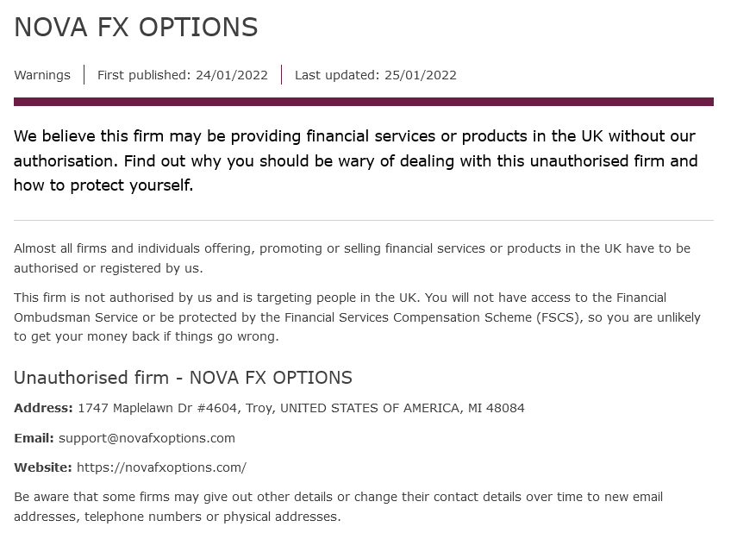
Task: Click the 'Unauthorised firm - NOVA FX OPTIONS' heading
Action: click(184, 378)
